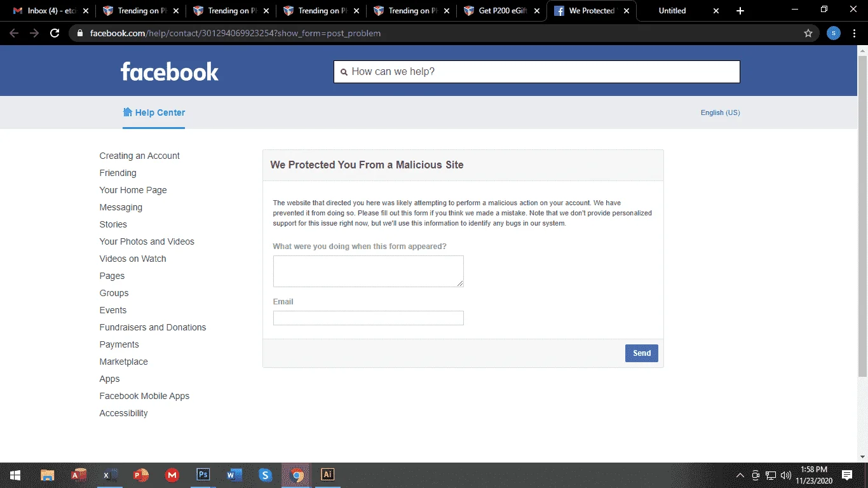Reload the current Facebook page
Screen dimensions: 868x488
(55, 33)
